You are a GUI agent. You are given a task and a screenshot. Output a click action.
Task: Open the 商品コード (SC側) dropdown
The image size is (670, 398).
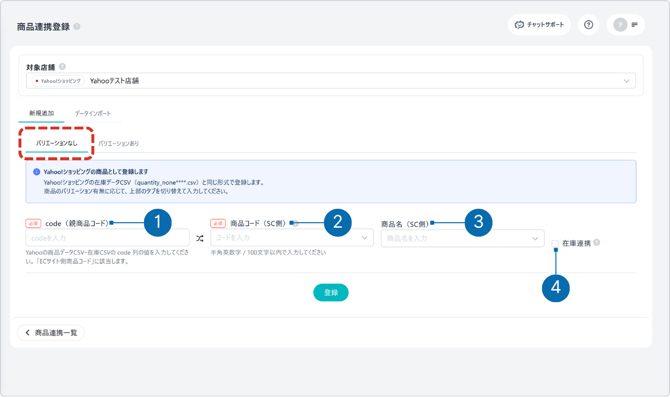pyautogui.click(x=292, y=238)
